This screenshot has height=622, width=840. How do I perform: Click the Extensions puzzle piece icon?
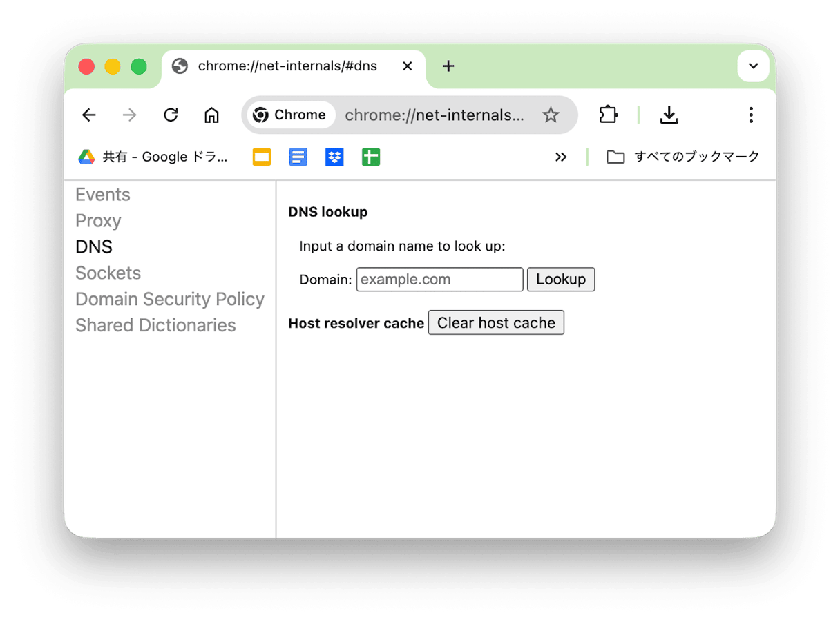coord(609,115)
